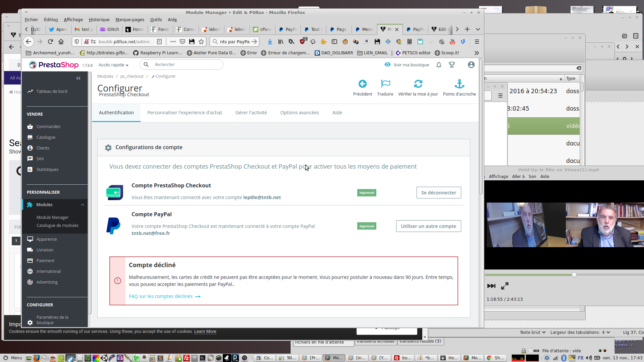
Task: Click the Précédent back arrow icon
Action: coord(362,84)
